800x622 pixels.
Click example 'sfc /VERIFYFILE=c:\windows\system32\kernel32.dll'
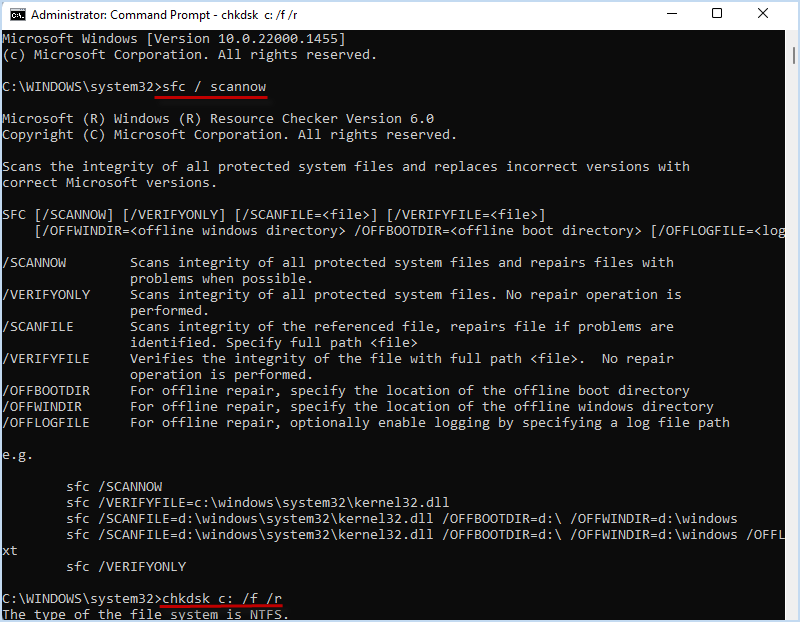click(258, 503)
